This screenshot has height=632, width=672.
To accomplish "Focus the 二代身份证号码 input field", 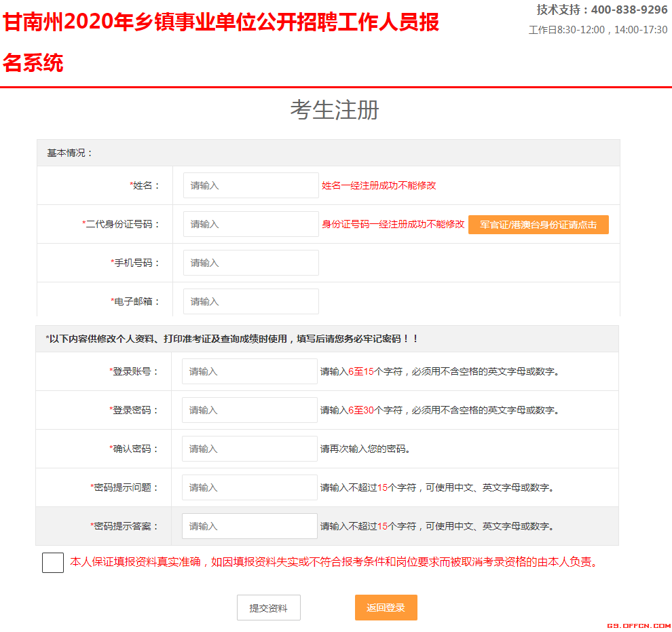I will click(250, 224).
